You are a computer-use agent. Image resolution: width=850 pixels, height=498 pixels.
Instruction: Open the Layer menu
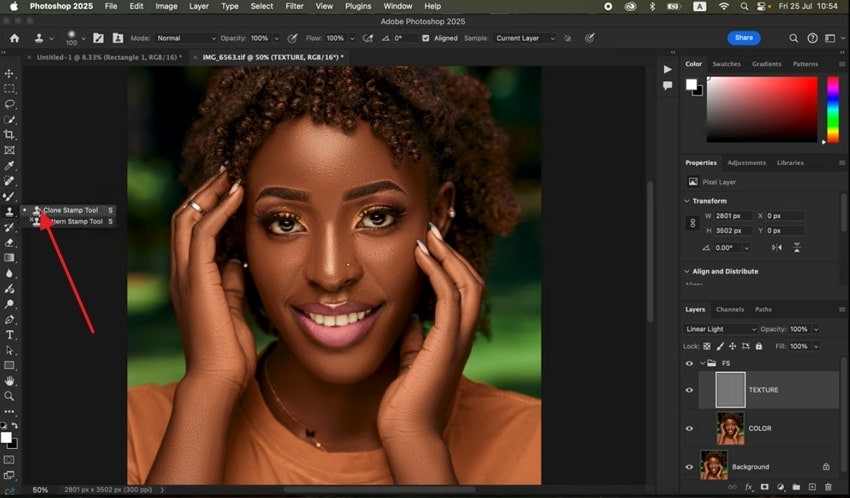tap(198, 6)
